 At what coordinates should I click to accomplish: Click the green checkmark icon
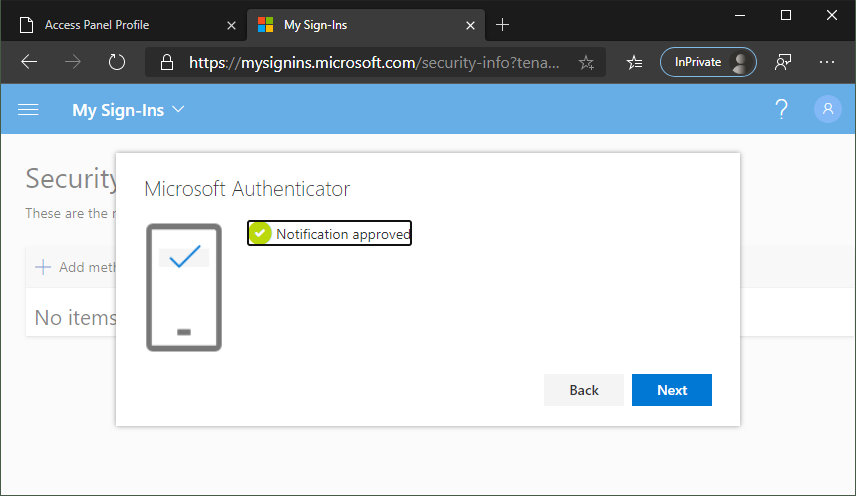tap(260, 233)
